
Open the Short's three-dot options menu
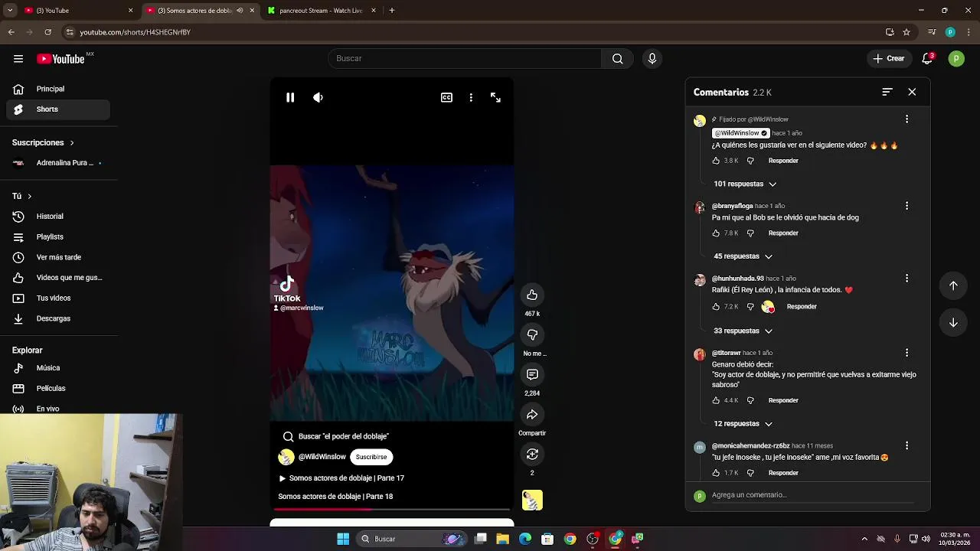[x=471, y=97]
